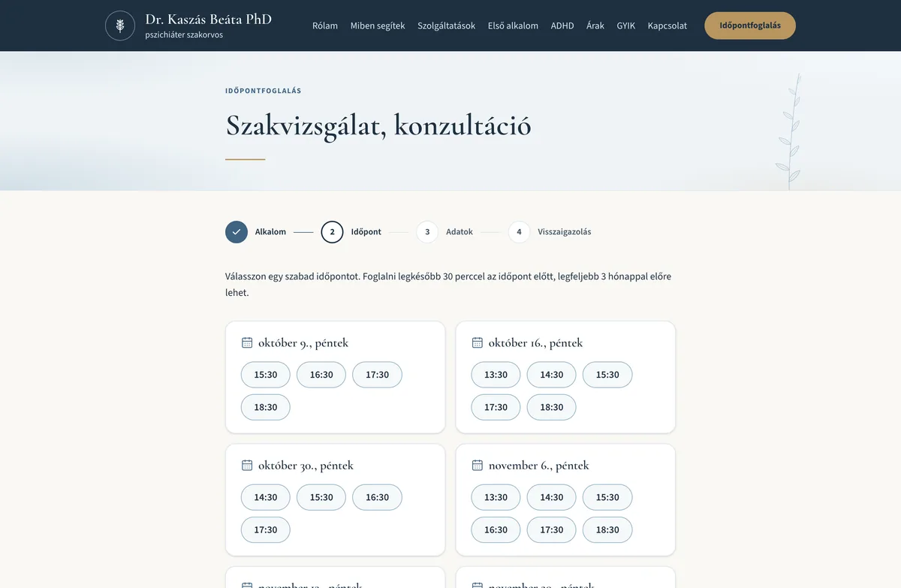
Task: Select 18:30 time on november 6.
Action: [607, 529]
